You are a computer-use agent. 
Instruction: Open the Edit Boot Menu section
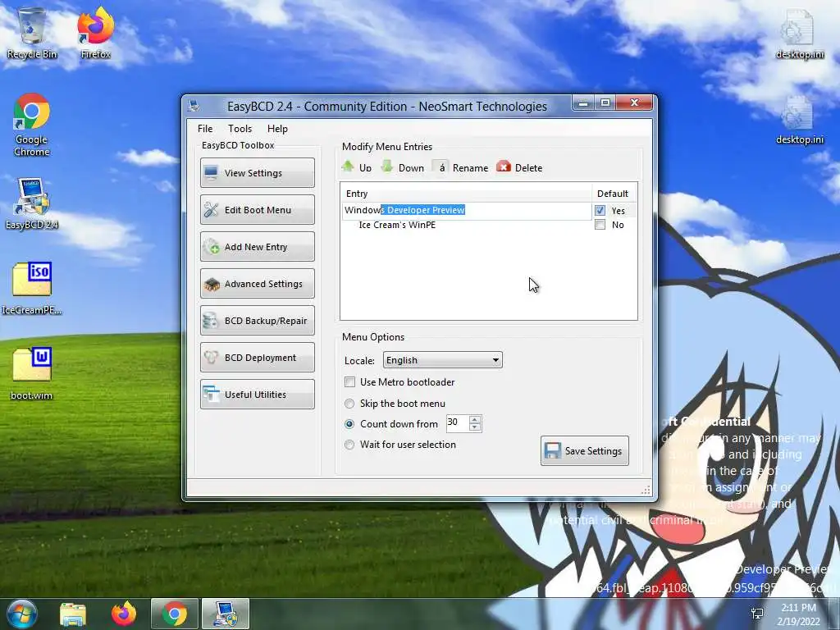[x=257, y=209]
